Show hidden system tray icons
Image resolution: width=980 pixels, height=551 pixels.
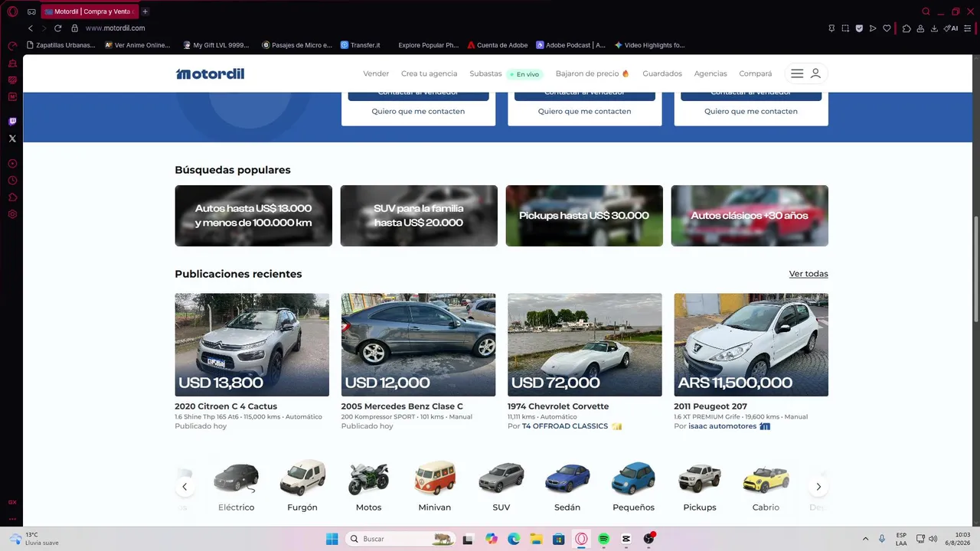click(865, 539)
